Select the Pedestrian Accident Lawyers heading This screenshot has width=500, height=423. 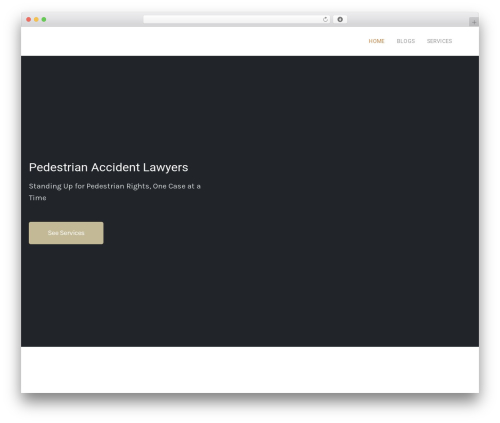click(x=108, y=167)
